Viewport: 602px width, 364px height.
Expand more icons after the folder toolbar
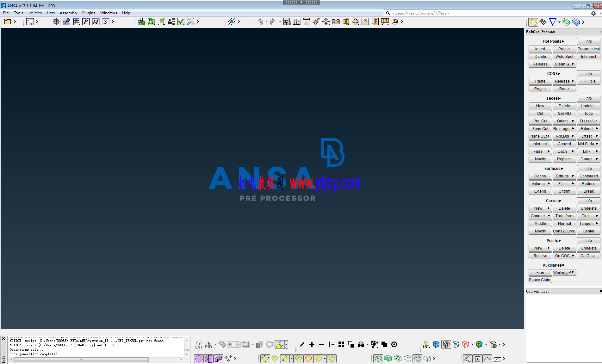15,22
